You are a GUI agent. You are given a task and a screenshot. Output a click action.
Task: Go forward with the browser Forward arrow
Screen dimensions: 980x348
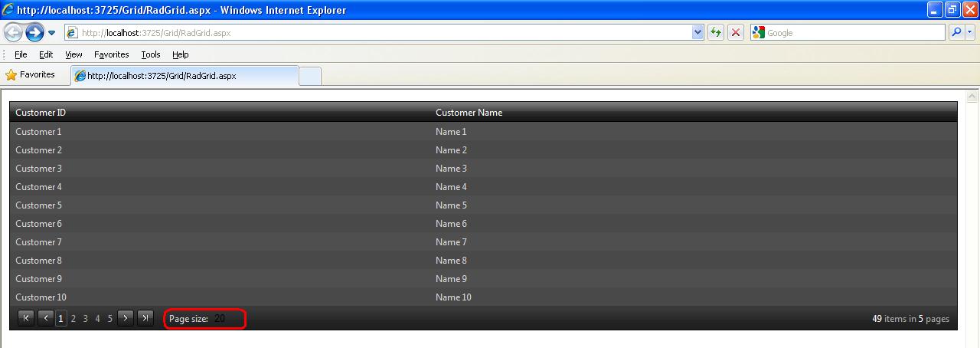[34, 32]
